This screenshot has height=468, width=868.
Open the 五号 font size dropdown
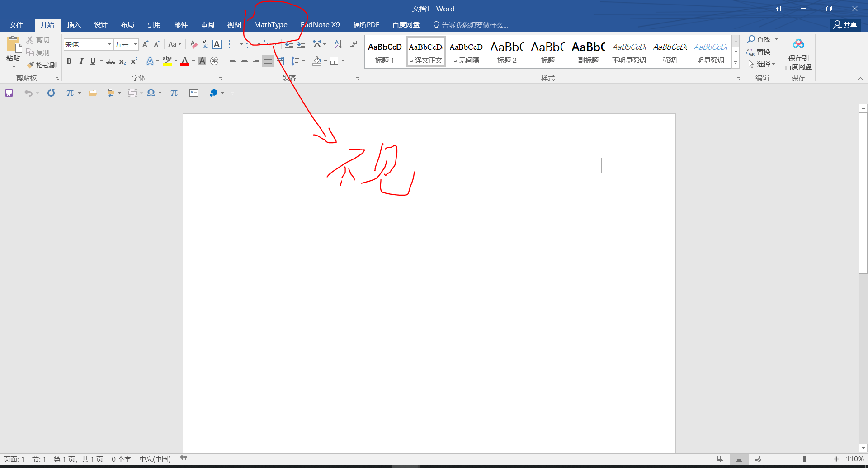tap(135, 44)
